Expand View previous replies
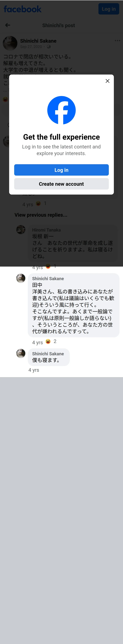The width and height of the screenshot is (123, 644). (x=41, y=215)
